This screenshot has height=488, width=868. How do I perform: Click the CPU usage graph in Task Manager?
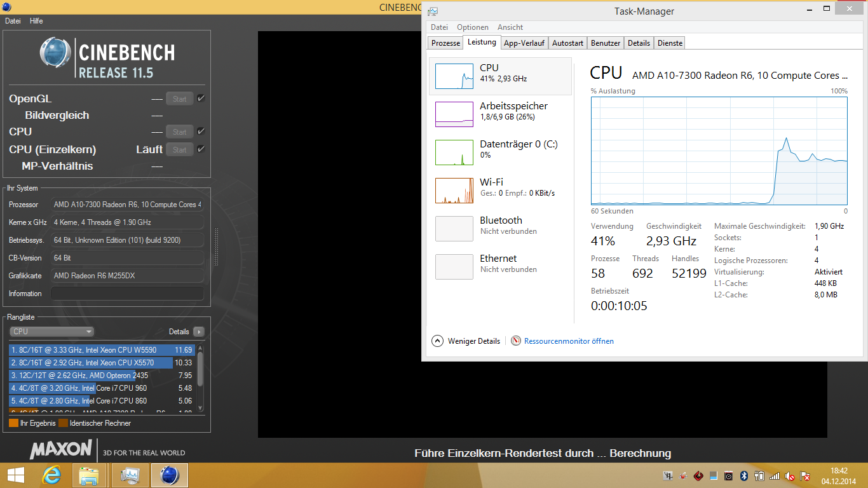click(x=719, y=151)
